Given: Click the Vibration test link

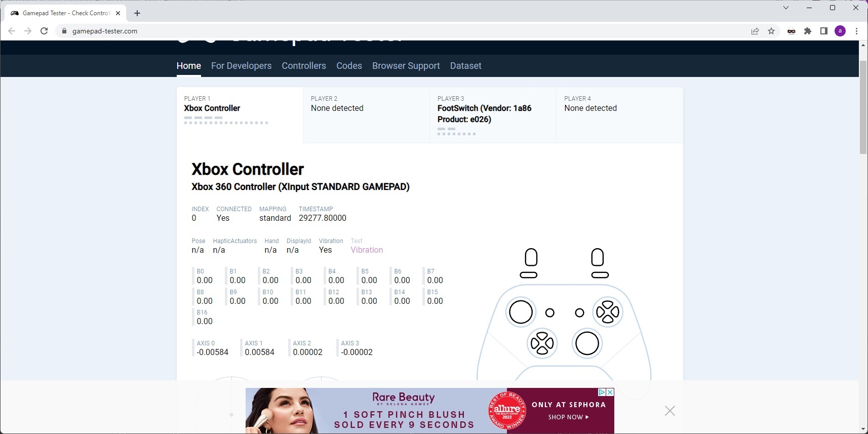Looking at the screenshot, I should tap(367, 250).
